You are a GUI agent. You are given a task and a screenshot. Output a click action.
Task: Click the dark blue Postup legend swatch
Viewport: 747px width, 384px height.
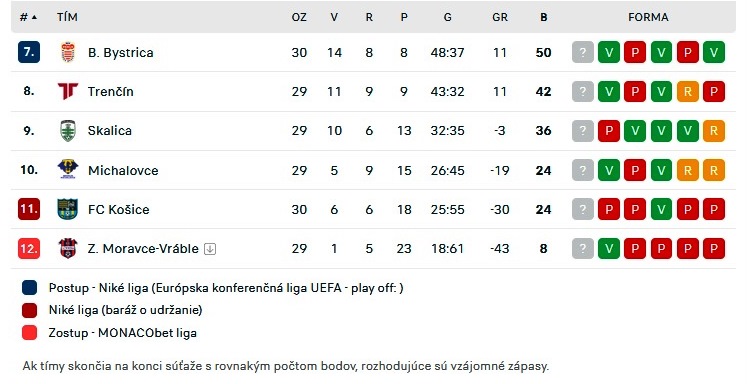pos(30,288)
